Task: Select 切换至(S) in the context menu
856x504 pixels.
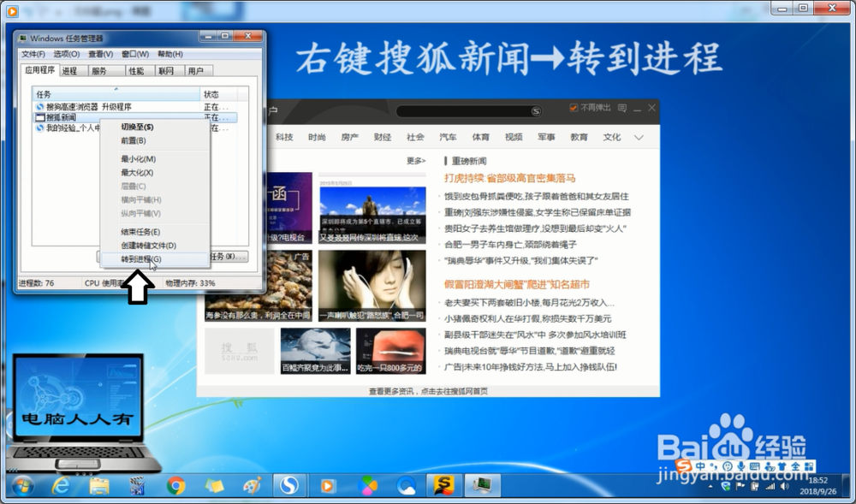Action: [x=155, y=127]
